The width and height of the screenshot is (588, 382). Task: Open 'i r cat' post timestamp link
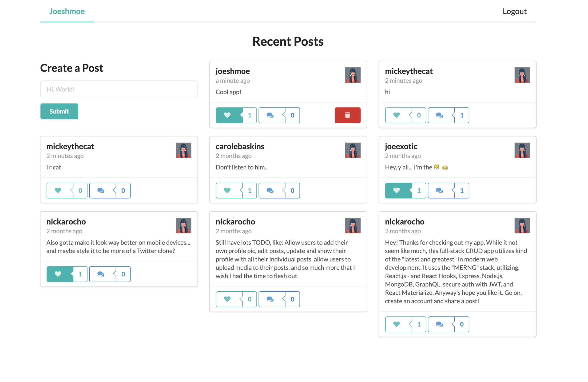(65, 156)
